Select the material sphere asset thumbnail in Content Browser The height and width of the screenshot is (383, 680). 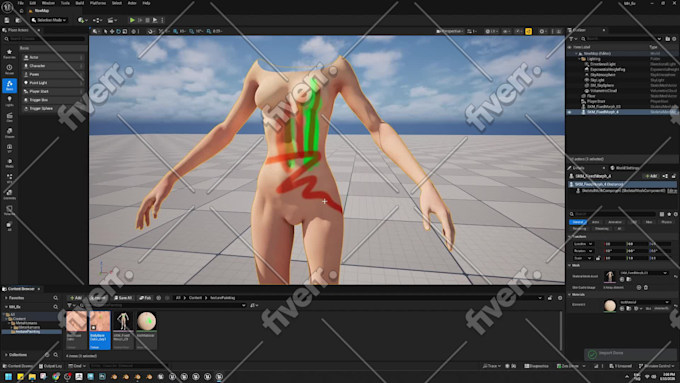point(147,321)
